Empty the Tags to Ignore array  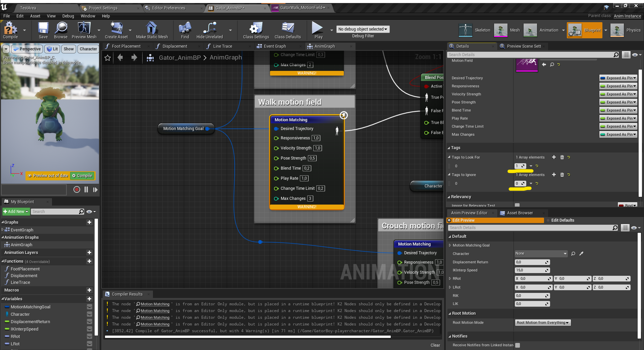(x=562, y=175)
